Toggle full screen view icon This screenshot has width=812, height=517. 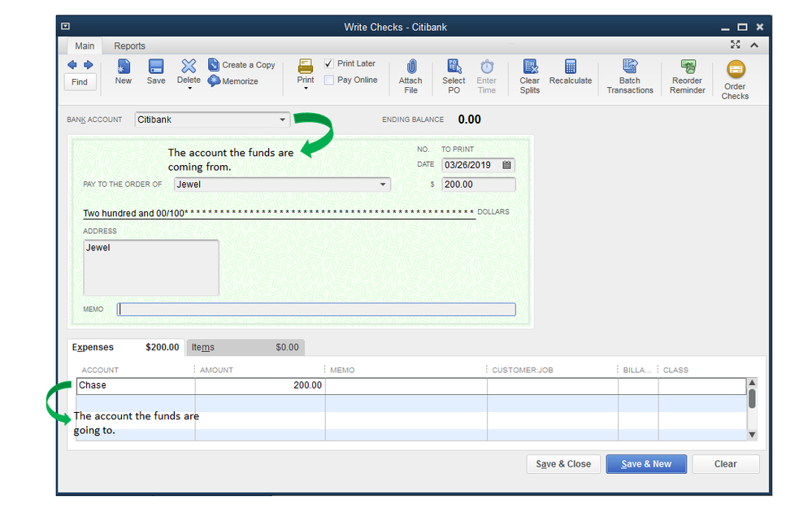[x=736, y=45]
